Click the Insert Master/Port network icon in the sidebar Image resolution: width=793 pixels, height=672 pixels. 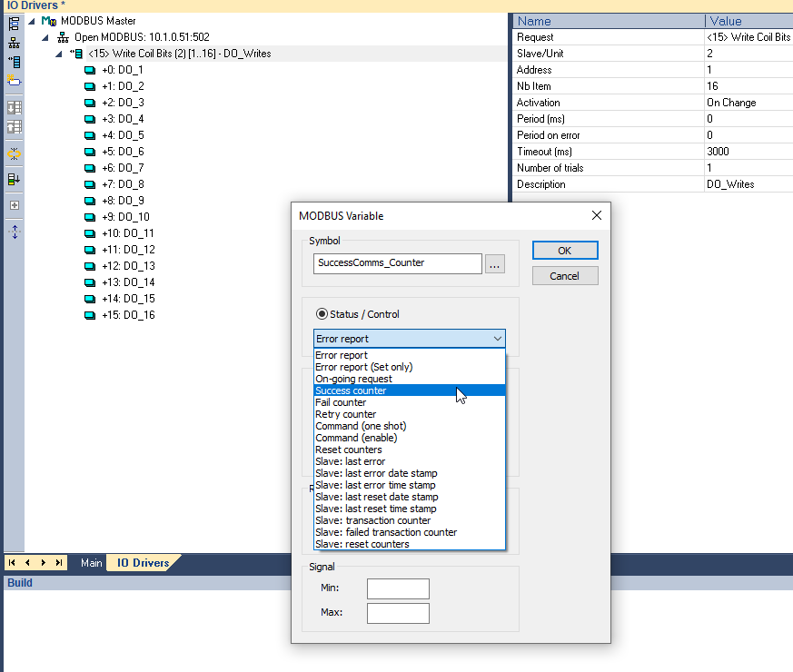(15, 43)
